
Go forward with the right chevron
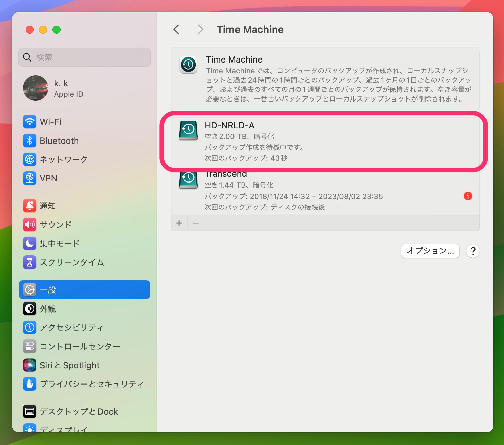tap(201, 29)
